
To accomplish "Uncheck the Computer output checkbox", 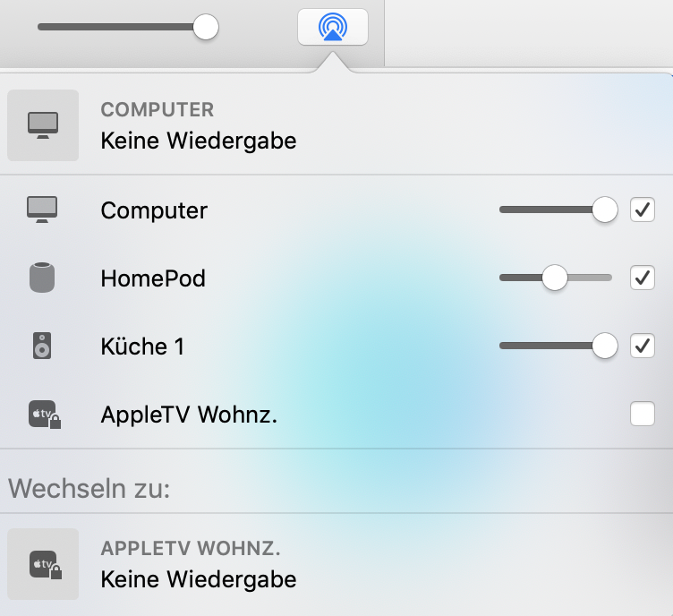I will (643, 210).
